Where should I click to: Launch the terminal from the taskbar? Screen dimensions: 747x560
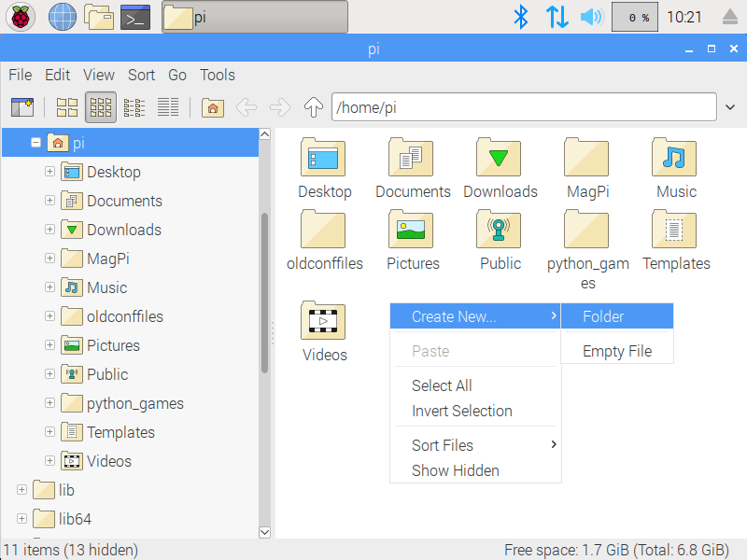[135, 17]
